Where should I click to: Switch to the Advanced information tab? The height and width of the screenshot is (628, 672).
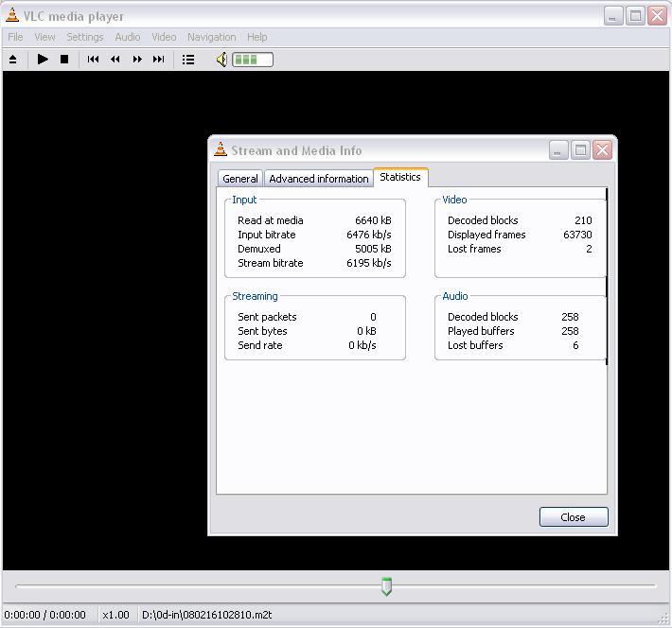coord(318,179)
